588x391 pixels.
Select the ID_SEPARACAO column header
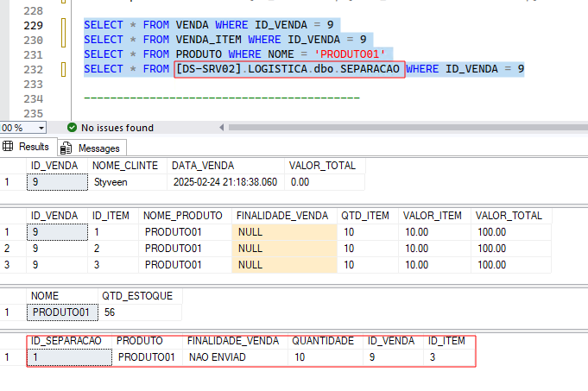click(66, 340)
